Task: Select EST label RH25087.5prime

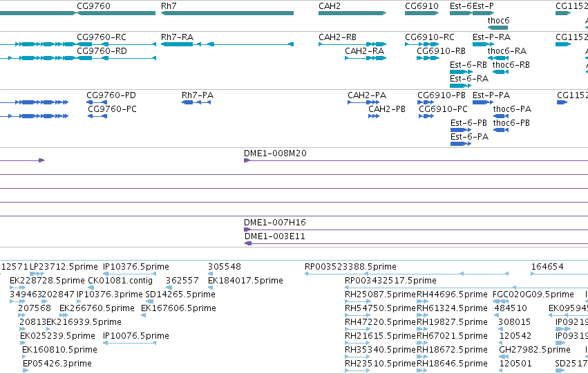Action: (x=380, y=294)
